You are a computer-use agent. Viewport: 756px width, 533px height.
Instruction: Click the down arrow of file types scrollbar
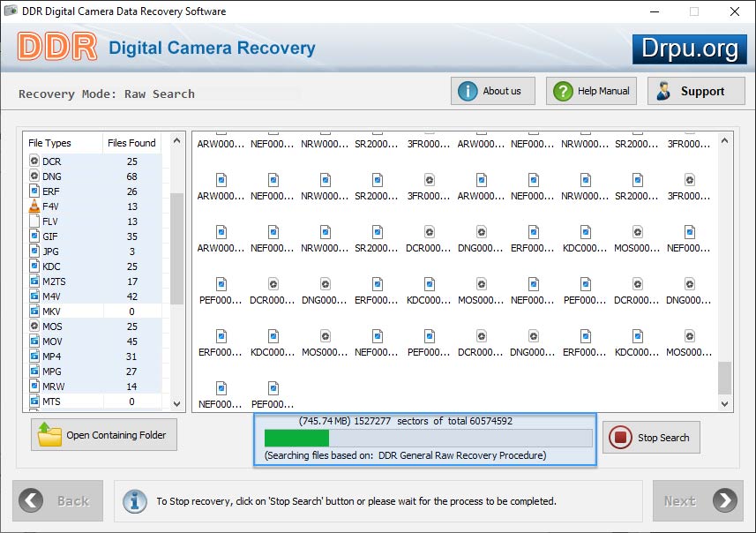click(x=177, y=404)
